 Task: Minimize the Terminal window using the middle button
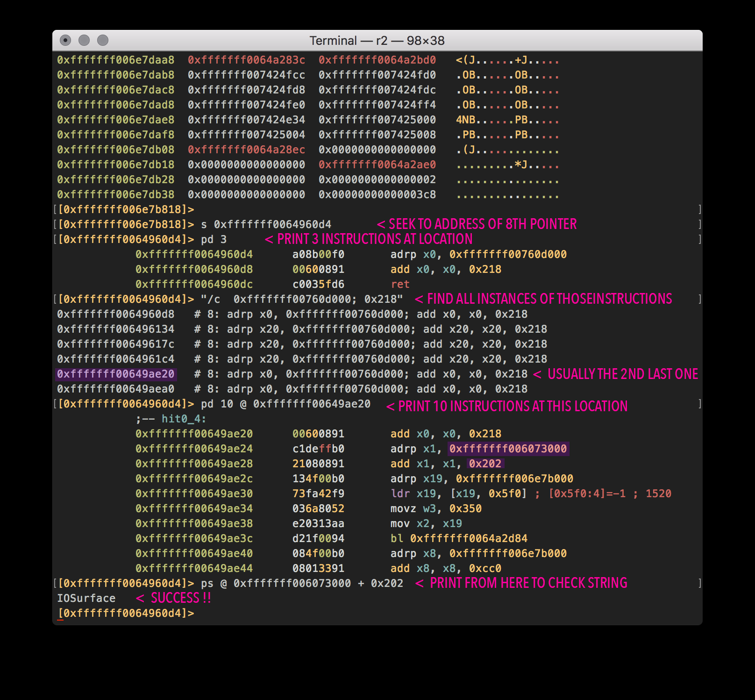pos(84,41)
